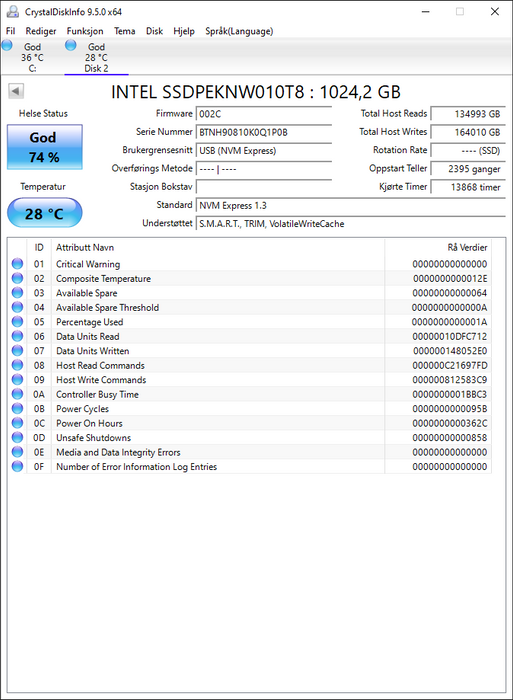Click the previous disk arrow button
This screenshot has height=700, width=513.
16,91
